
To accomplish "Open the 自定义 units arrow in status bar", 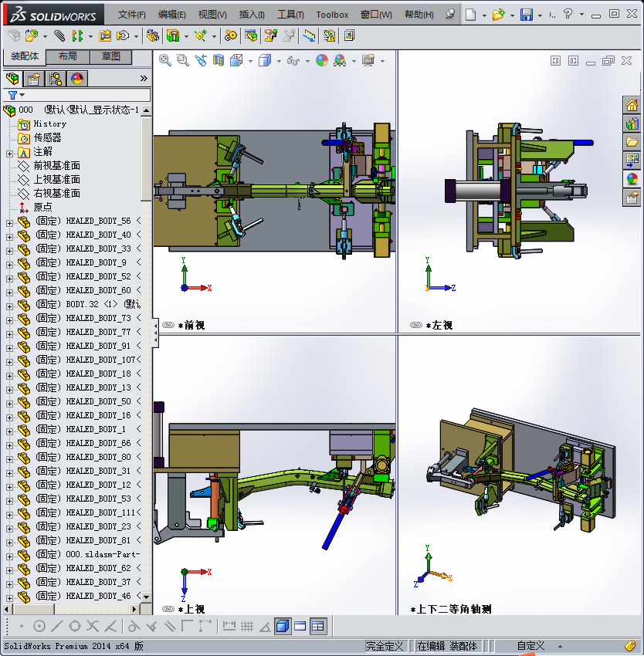I will click(560, 647).
